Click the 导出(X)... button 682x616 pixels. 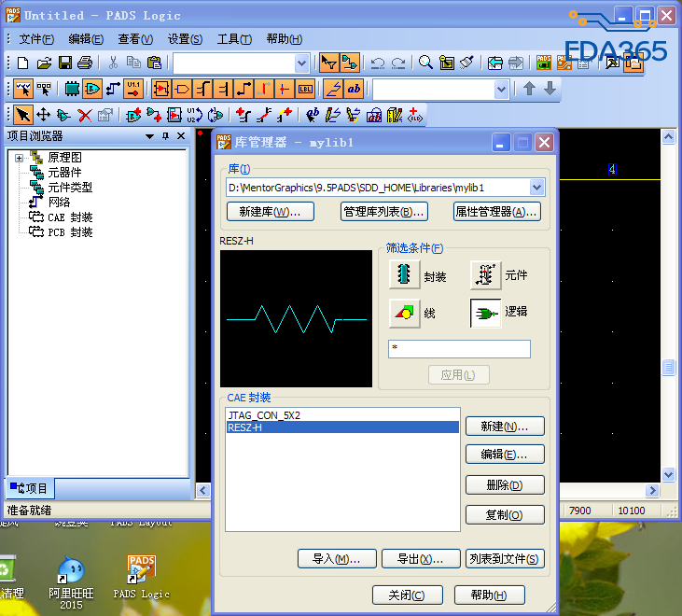(x=421, y=558)
